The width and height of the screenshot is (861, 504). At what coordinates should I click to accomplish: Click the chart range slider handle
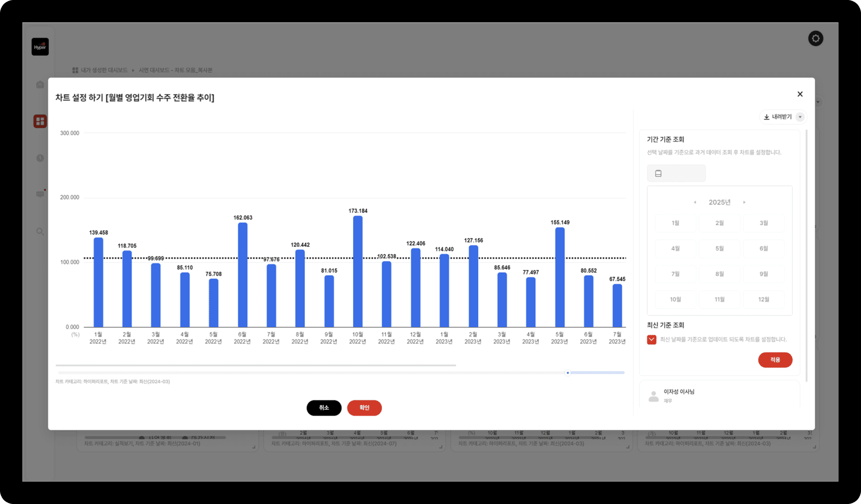568,372
